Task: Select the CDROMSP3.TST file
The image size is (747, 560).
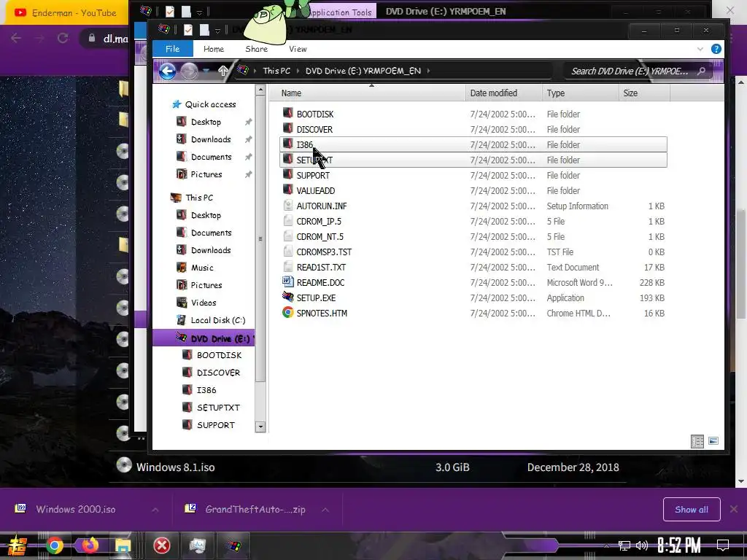Action: pyautogui.click(x=324, y=252)
